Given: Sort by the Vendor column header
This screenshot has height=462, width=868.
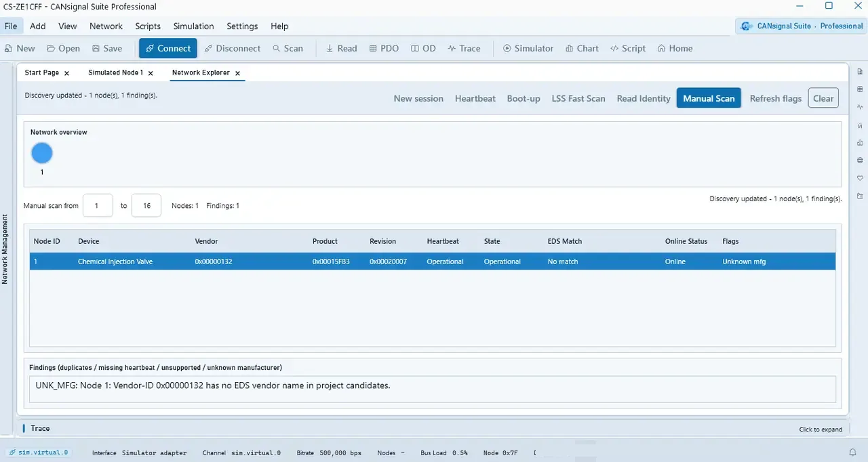Looking at the screenshot, I should click(206, 241).
